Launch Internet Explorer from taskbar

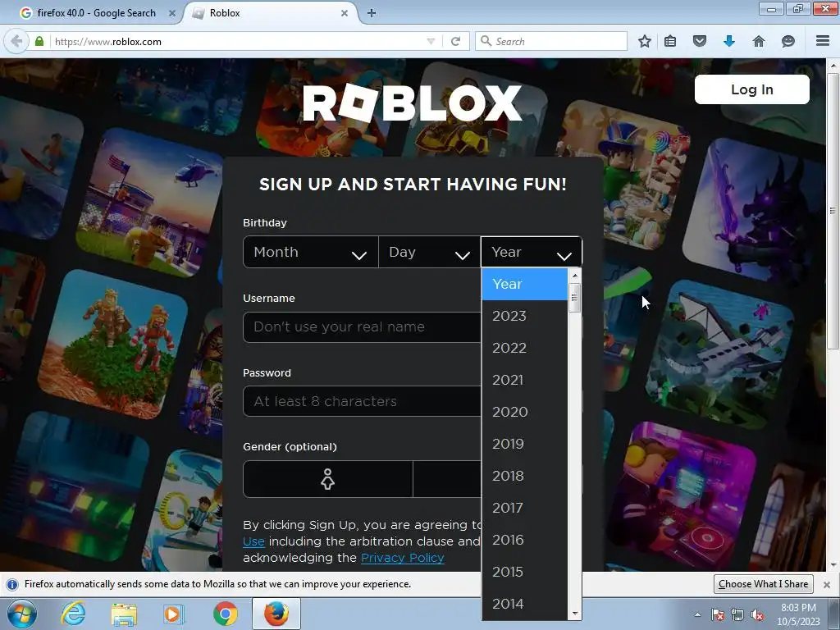click(x=73, y=614)
